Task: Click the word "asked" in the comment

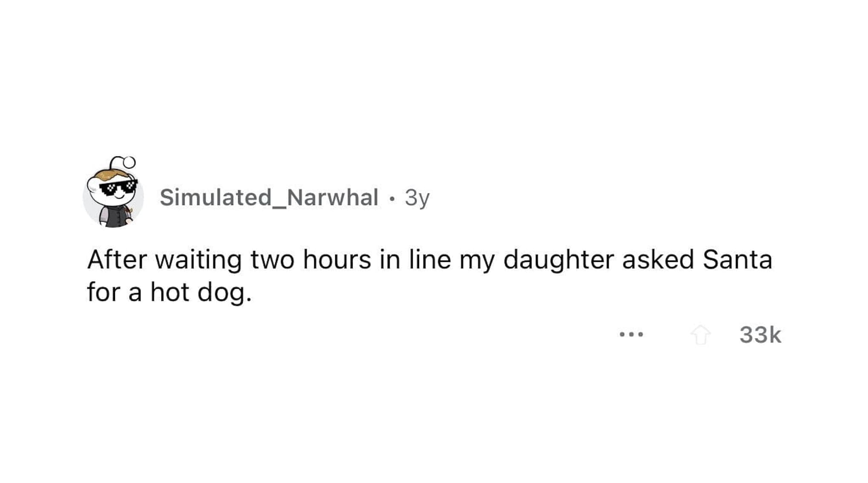Action: (658, 260)
